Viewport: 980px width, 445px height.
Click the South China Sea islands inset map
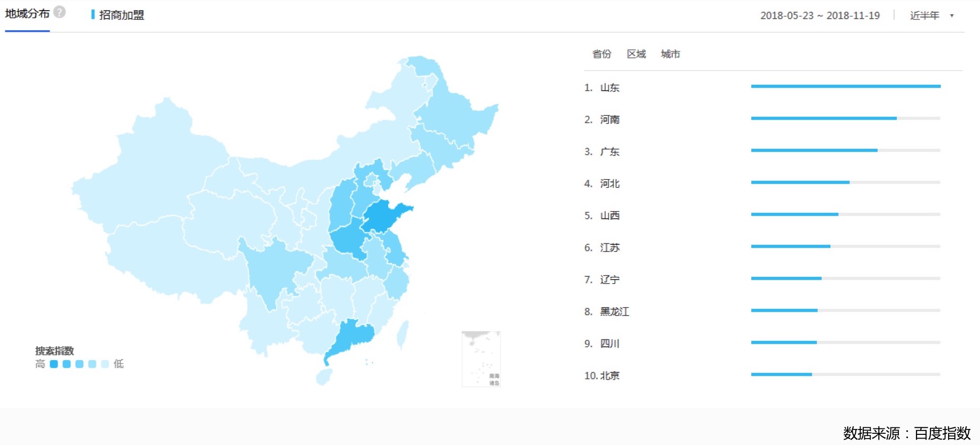tap(481, 359)
